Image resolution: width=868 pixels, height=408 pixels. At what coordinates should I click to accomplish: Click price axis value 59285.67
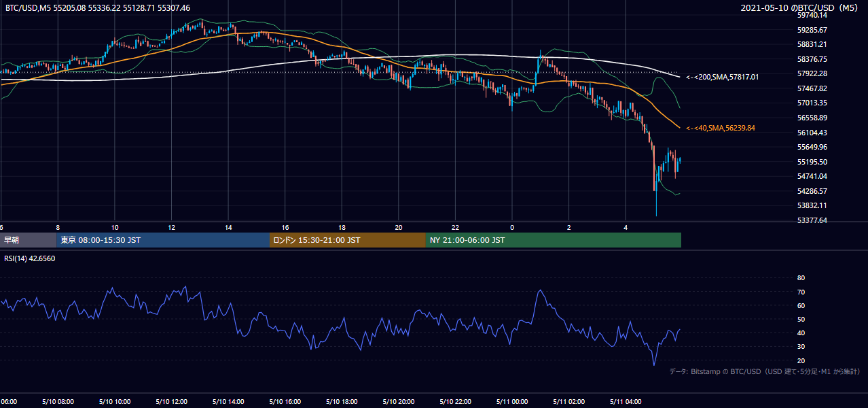(x=812, y=30)
